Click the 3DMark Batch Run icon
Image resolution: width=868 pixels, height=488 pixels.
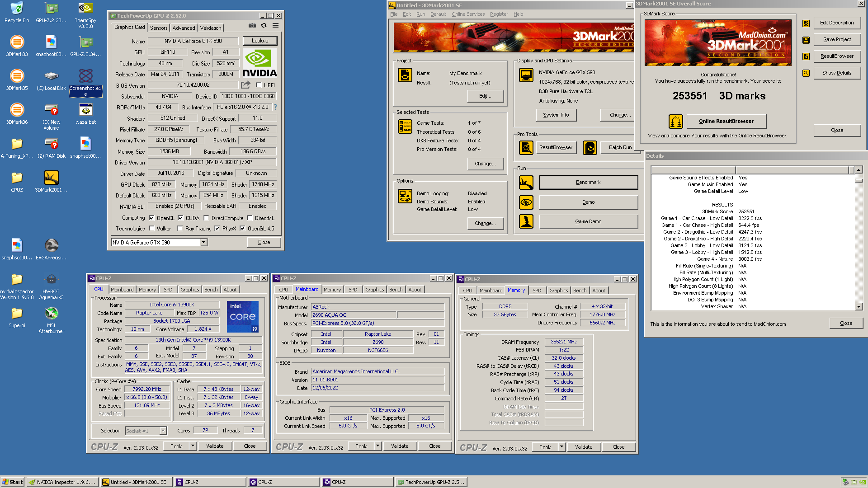point(590,147)
